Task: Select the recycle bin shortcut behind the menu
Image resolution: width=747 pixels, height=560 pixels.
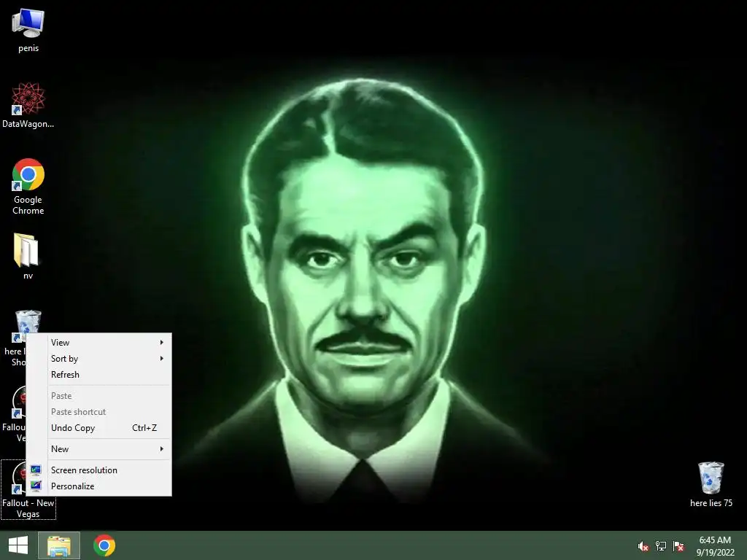Action: point(27,326)
